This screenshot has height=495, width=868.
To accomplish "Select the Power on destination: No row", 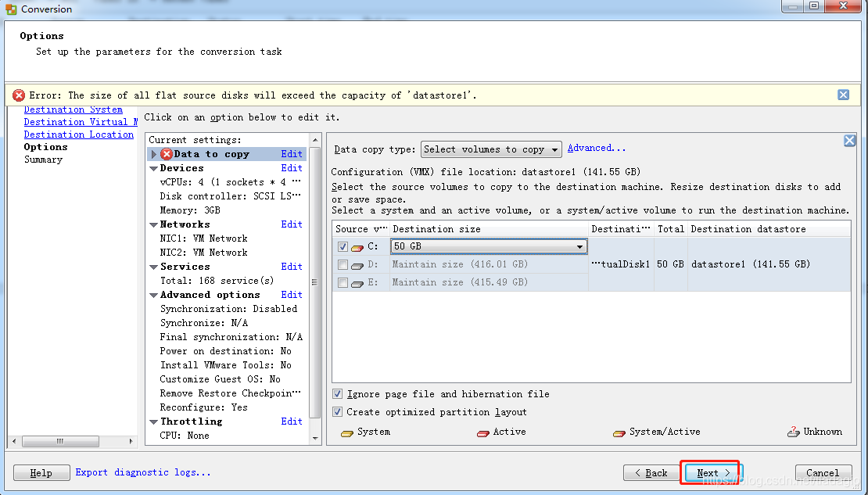I will pos(226,351).
